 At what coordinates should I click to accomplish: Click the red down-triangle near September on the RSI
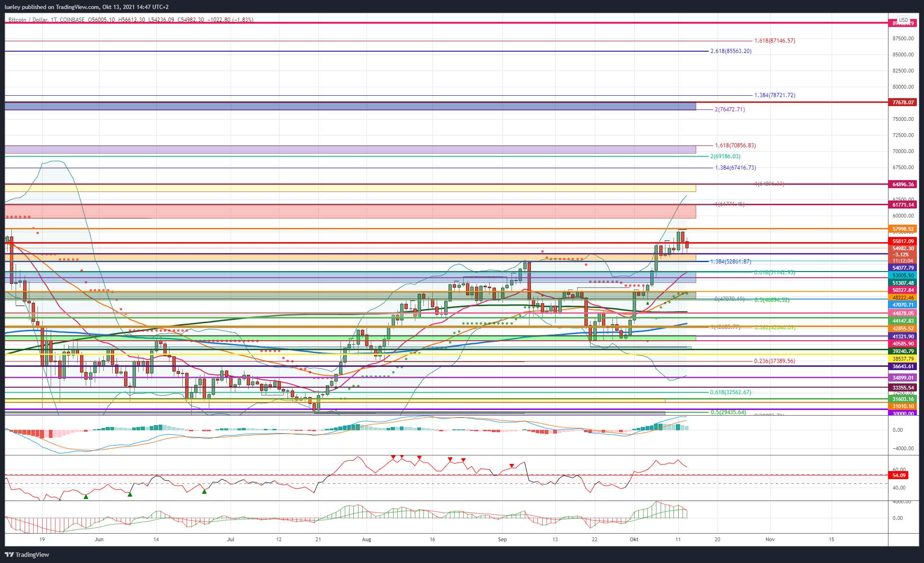tap(511, 466)
